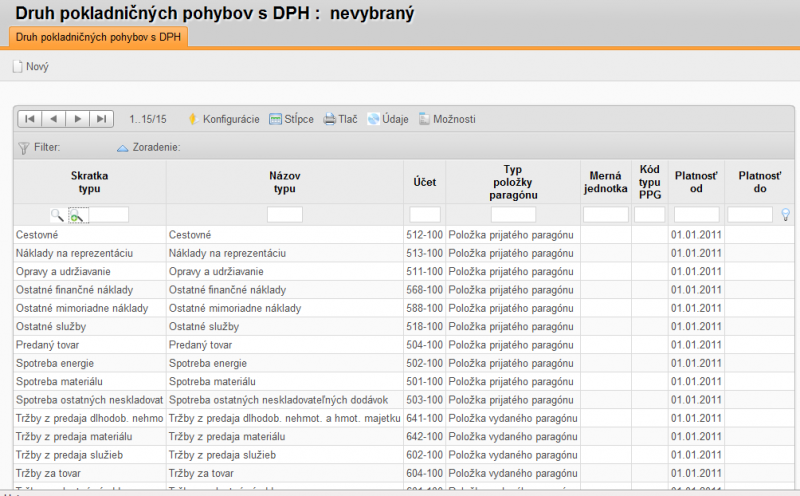Sort by Kód typu PPG header

coord(649,182)
